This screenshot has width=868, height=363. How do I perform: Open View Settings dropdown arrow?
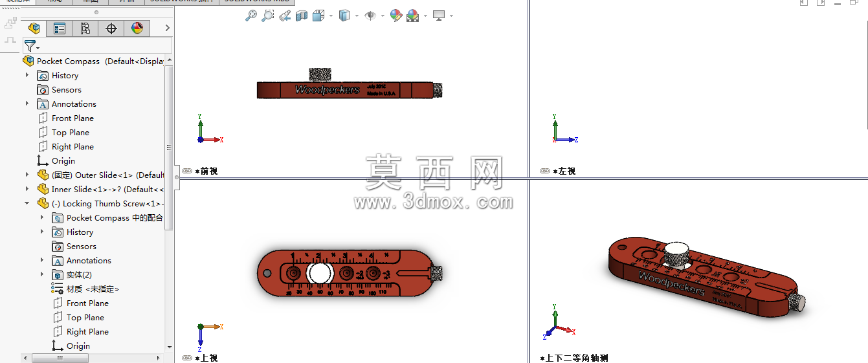[451, 16]
